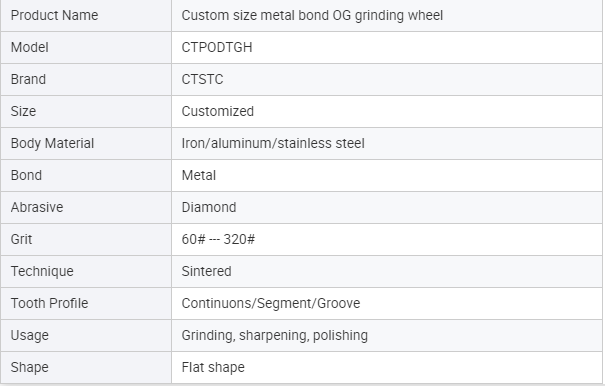Click the Tooth Profile label

49,303
